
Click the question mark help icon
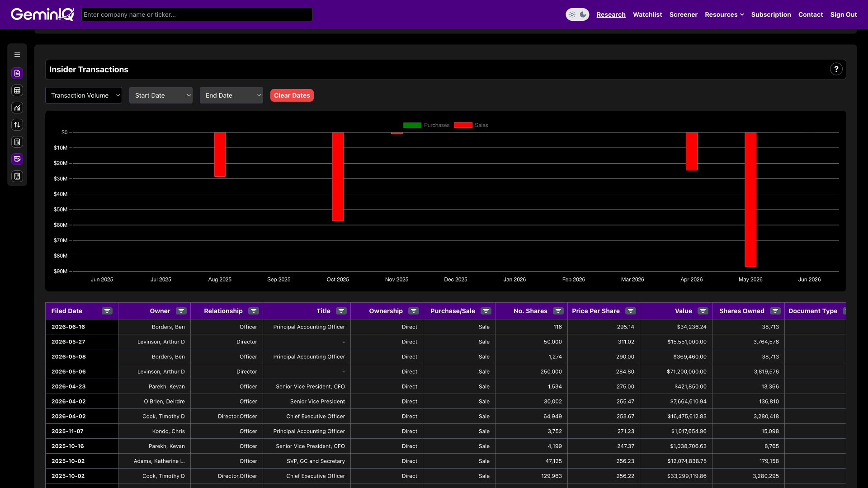pyautogui.click(x=836, y=69)
